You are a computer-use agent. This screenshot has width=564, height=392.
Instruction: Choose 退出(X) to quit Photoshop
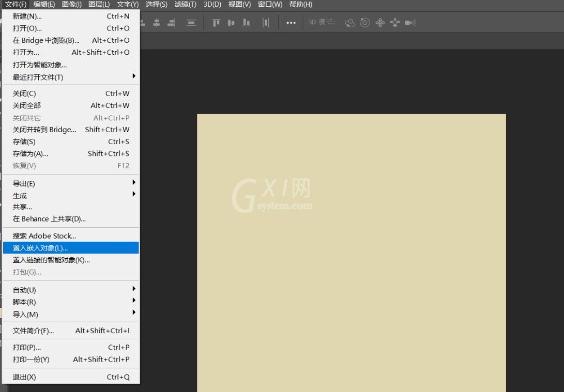[71, 377]
